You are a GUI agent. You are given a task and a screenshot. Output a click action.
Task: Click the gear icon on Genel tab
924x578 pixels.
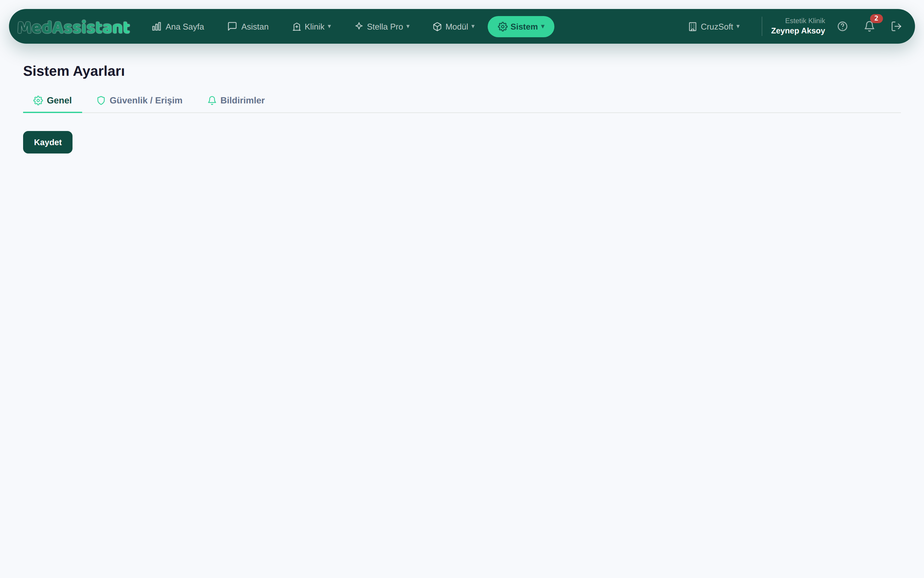(x=38, y=101)
